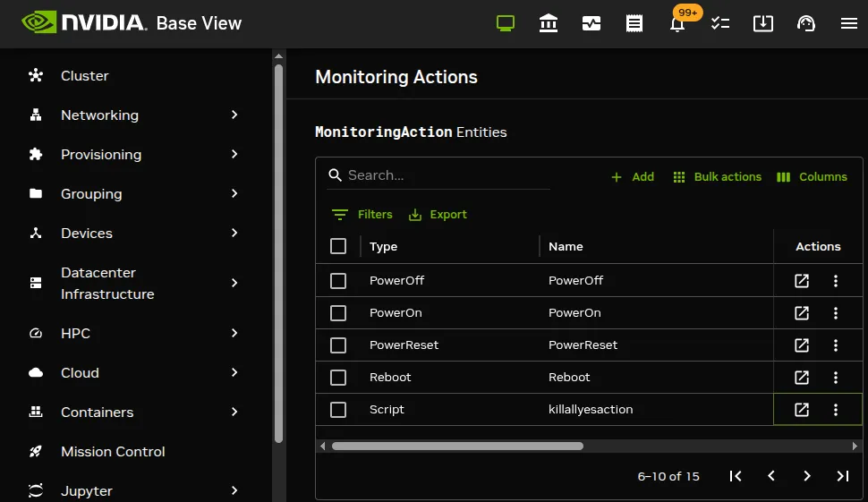Click the search magnifier icon
This screenshot has width=868, height=502.
(x=335, y=175)
